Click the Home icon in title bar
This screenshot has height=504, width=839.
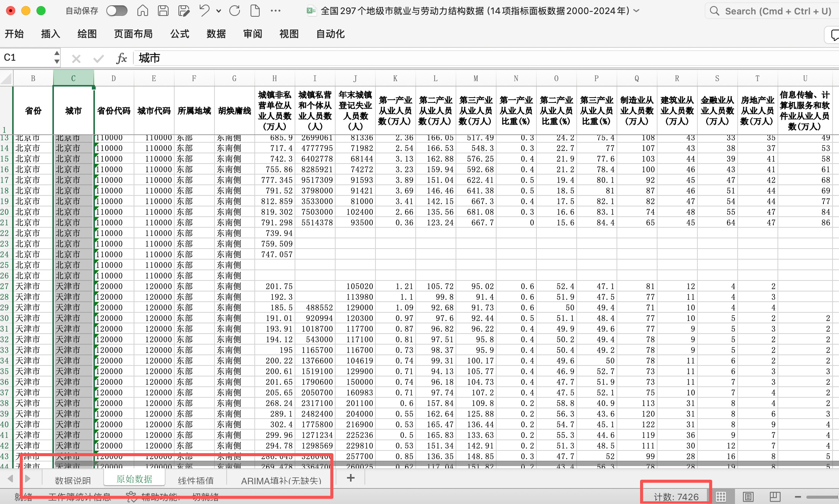coord(143,11)
